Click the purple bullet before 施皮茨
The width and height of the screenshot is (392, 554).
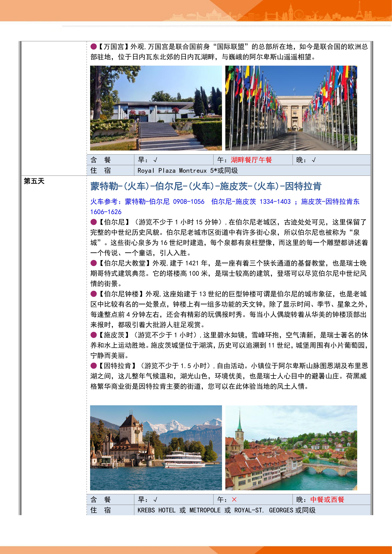point(93,335)
